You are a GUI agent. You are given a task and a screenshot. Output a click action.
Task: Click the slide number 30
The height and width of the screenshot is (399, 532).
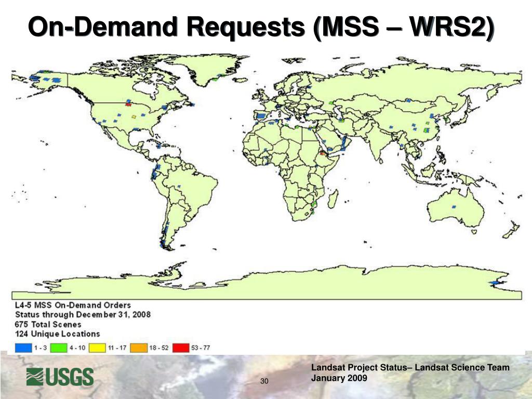[x=264, y=381]
